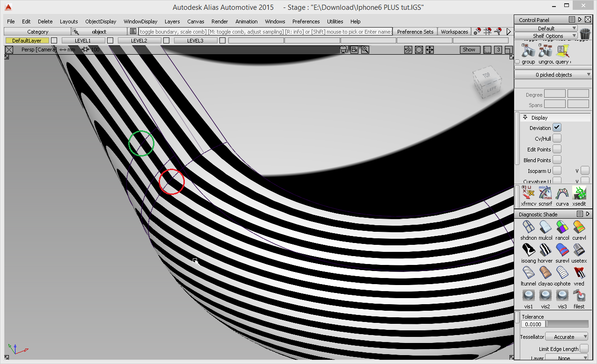Image resolution: width=597 pixels, height=364 pixels.
Task: Open the File menu
Action: [11, 21]
